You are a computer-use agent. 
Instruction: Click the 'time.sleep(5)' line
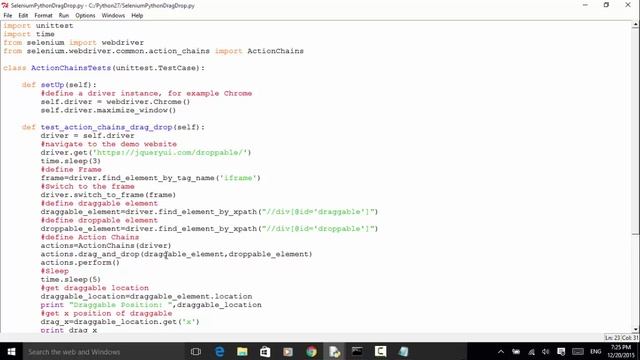click(x=71, y=280)
